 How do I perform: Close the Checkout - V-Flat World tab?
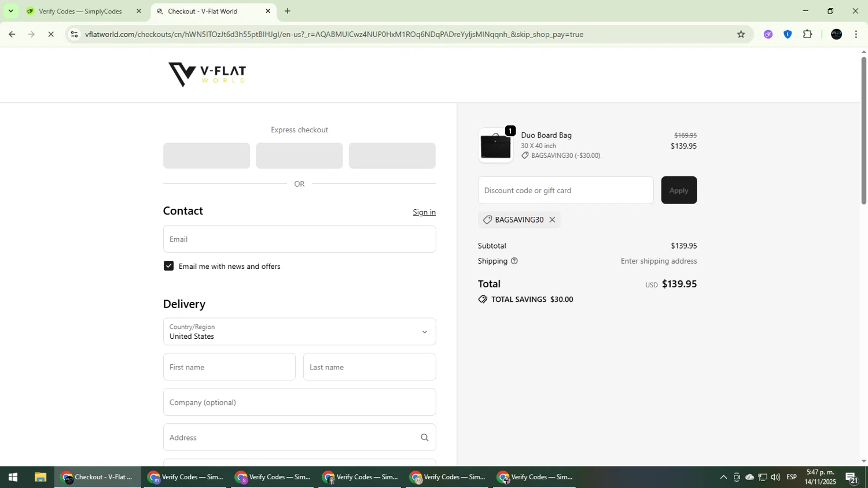click(x=268, y=11)
